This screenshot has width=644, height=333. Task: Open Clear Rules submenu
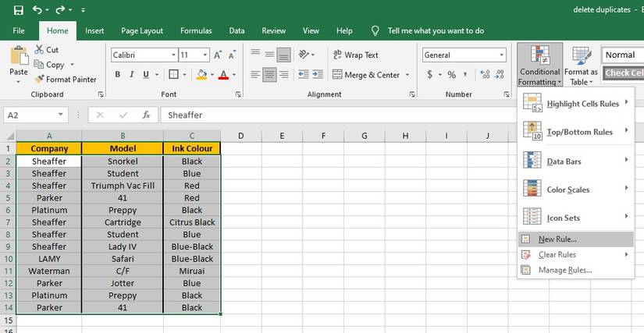(x=576, y=255)
